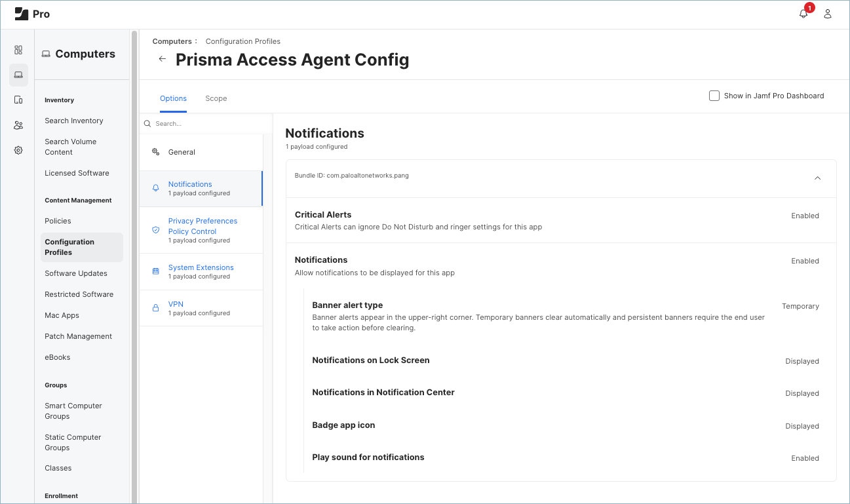Open notifications via bell icon showing badge
The height and width of the screenshot is (504, 850).
coord(803,13)
